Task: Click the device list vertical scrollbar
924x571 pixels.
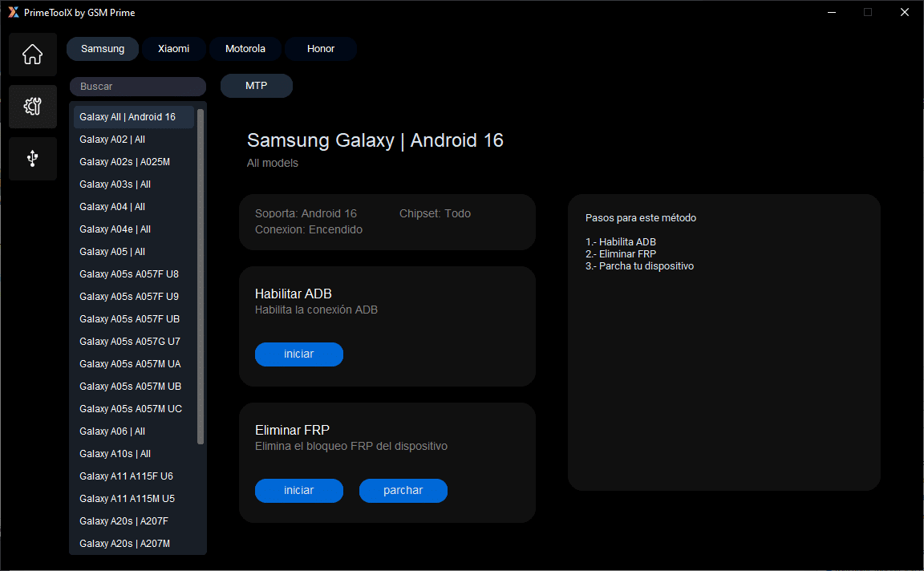Action: point(201,277)
